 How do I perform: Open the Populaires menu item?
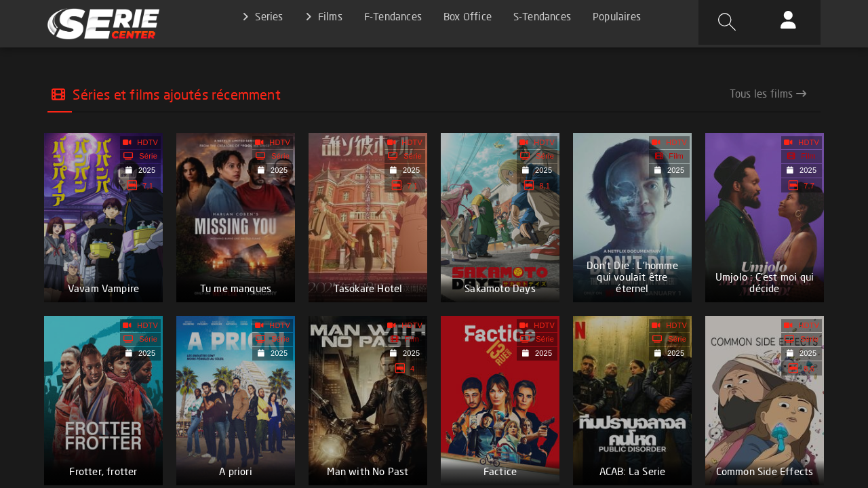pyautogui.click(x=616, y=16)
